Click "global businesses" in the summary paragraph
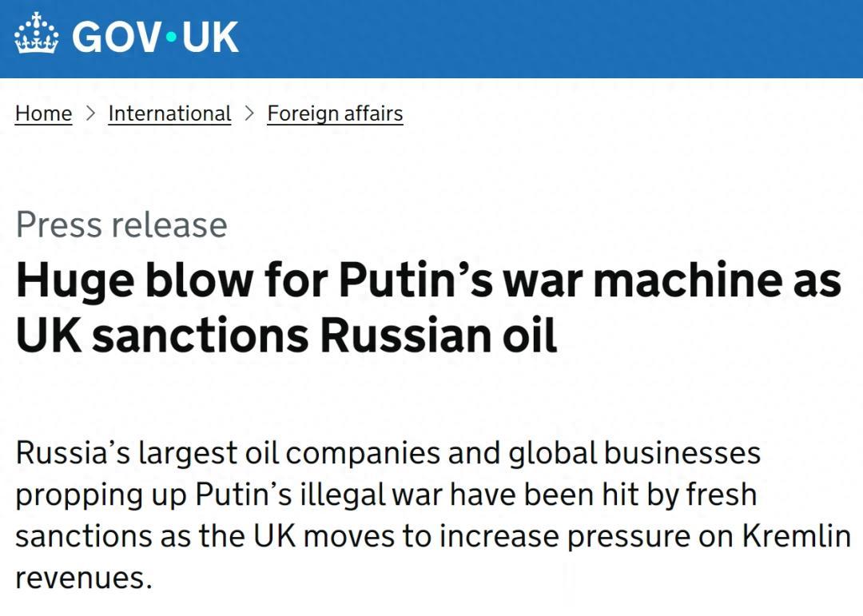The width and height of the screenshot is (863, 616). (634, 453)
